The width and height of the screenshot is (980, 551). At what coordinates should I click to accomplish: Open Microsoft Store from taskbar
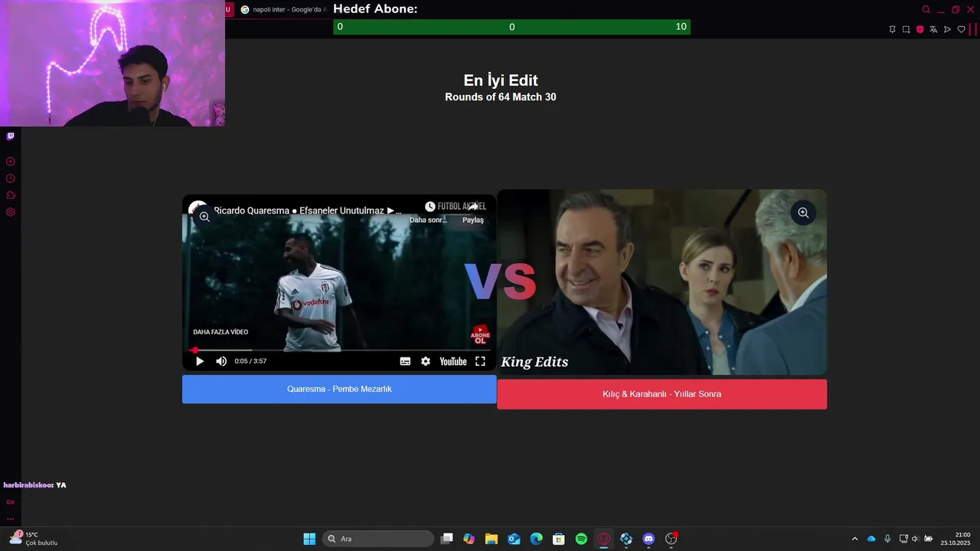[x=559, y=539]
